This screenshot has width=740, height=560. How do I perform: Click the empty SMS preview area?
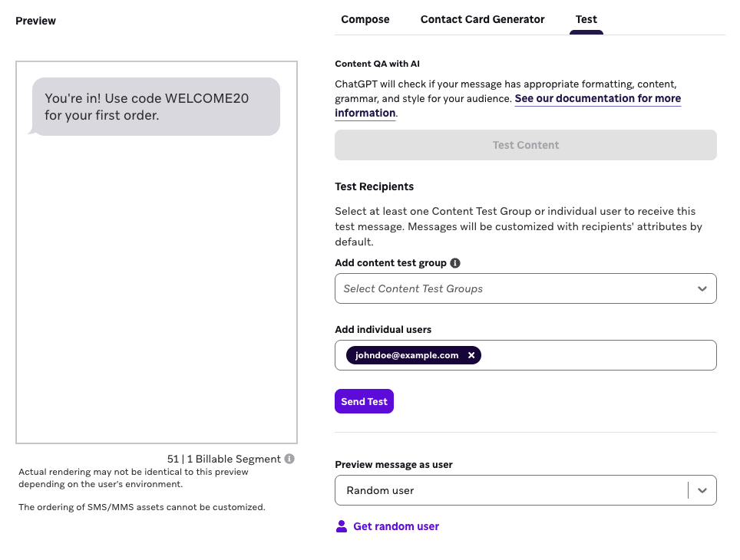[x=156, y=288]
